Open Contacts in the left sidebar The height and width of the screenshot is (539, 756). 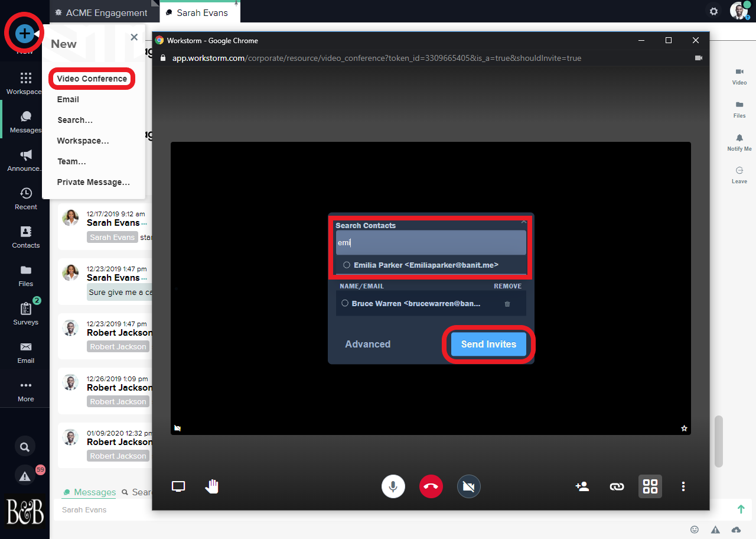click(x=25, y=237)
